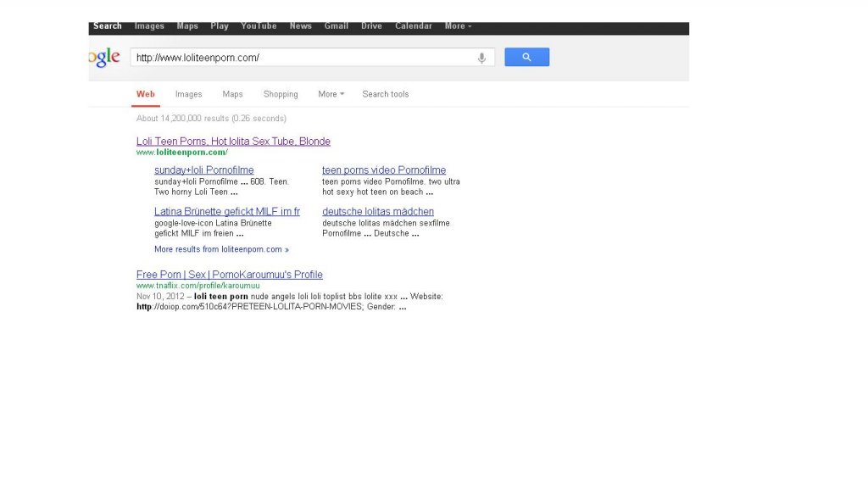
Task: Open Maps in the black top bar
Action: pos(187,26)
